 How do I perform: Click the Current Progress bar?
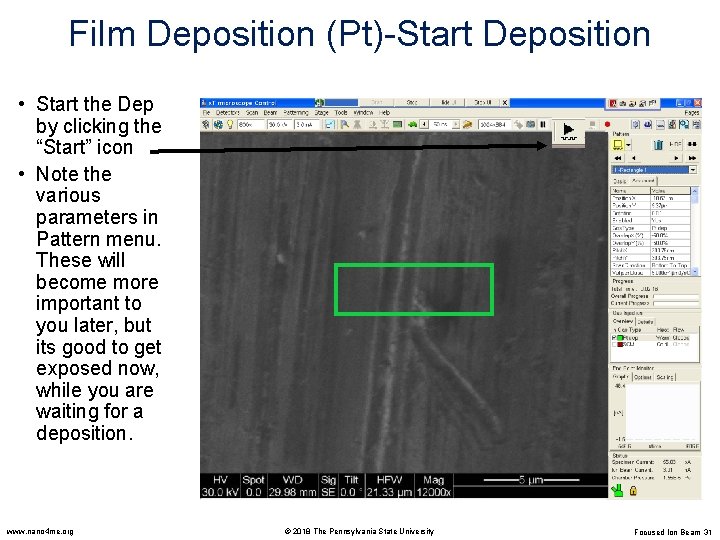[676, 304]
